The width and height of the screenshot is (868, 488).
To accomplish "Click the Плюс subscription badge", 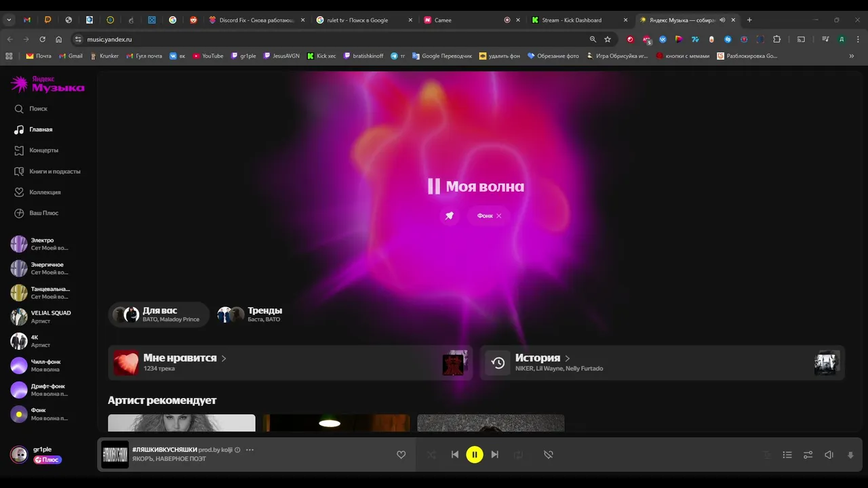I will pyautogui.click(x=47, y=460).
